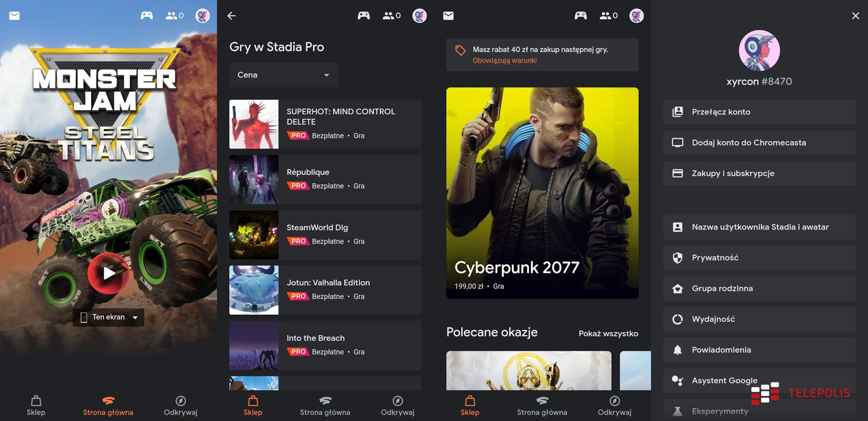
Task: Open the Cena sort dropdown
Action: [x=284, y=75]
